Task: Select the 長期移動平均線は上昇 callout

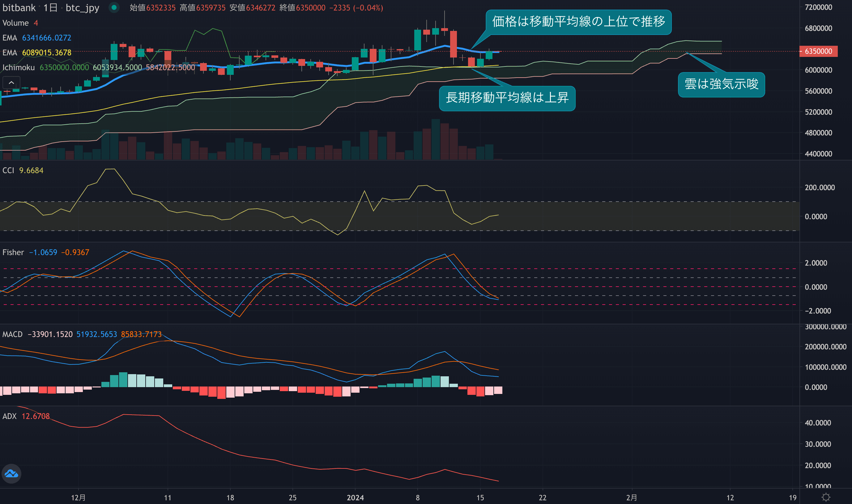Action: tap(507, 98)
